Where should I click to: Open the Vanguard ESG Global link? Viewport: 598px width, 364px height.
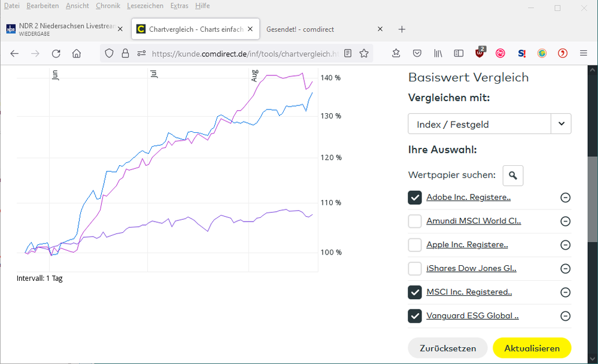point(472,316)
